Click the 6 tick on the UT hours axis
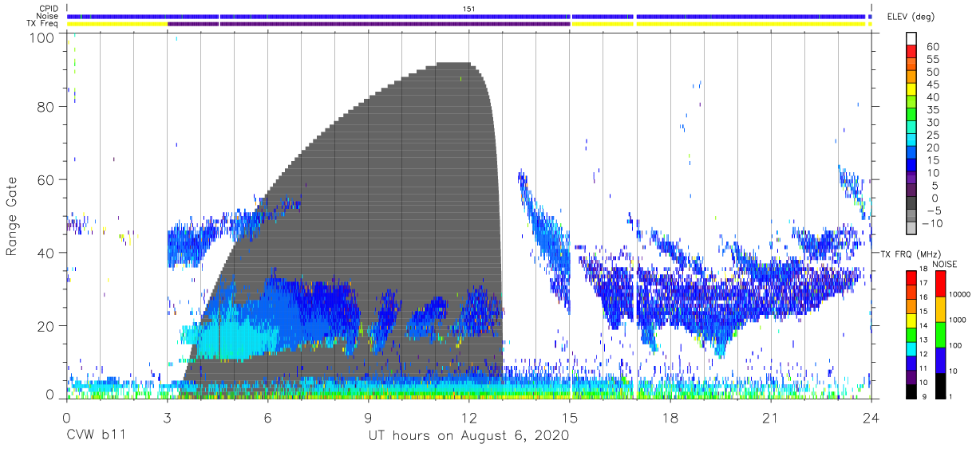Image resolution: width=980 pixels, height=452 pixels. [268, 417]
